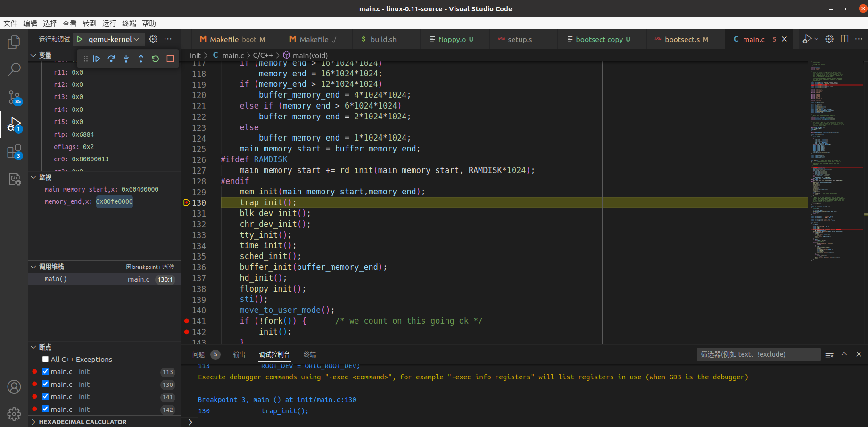Close the main.c editor tab
The image size is (868, 427).
(784, 39)
